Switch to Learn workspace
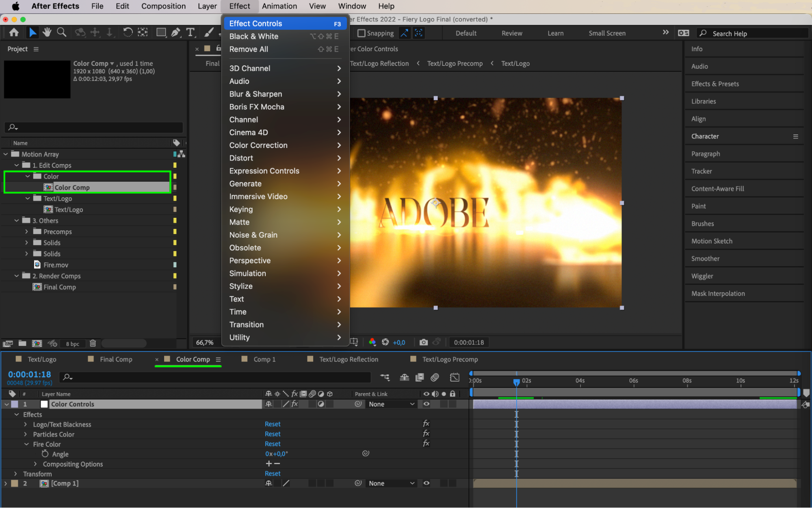This screenshot has width=812, height=508. coord(555,33)
